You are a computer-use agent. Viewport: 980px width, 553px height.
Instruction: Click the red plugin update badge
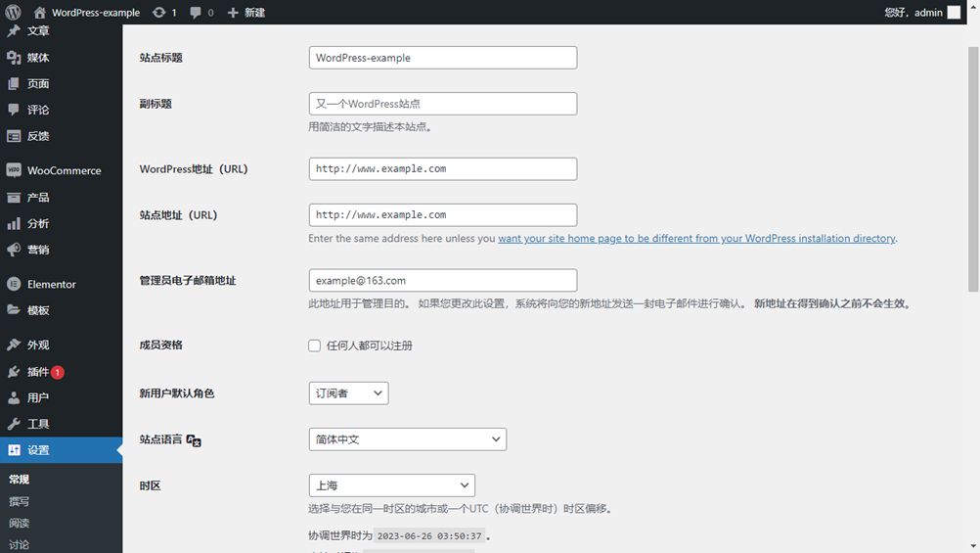[x=58, y=372]
